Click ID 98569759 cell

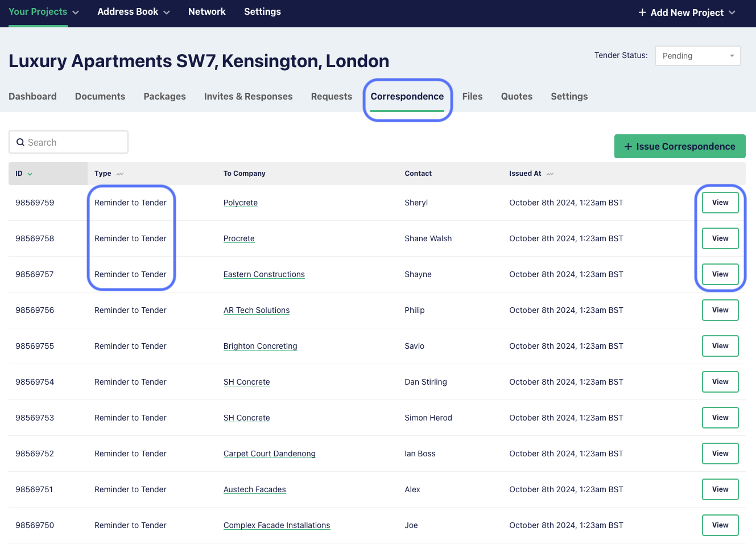pyautogui.click(x=35, y=203)
